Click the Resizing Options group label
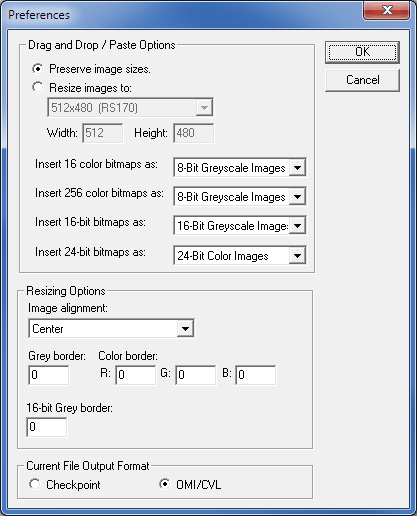Viewport: 417px width, 516px height. pyautogui.click(x=66, y=291)
